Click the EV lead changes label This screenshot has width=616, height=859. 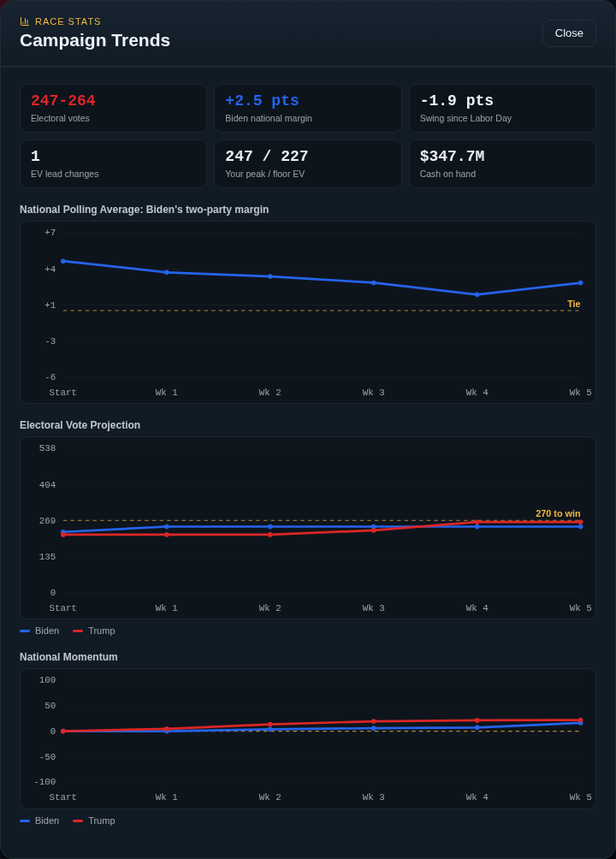(65, 175)
